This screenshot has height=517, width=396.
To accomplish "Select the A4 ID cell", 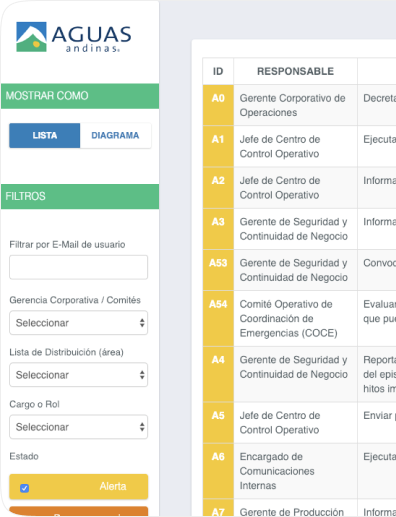I will tap(218, 374).
